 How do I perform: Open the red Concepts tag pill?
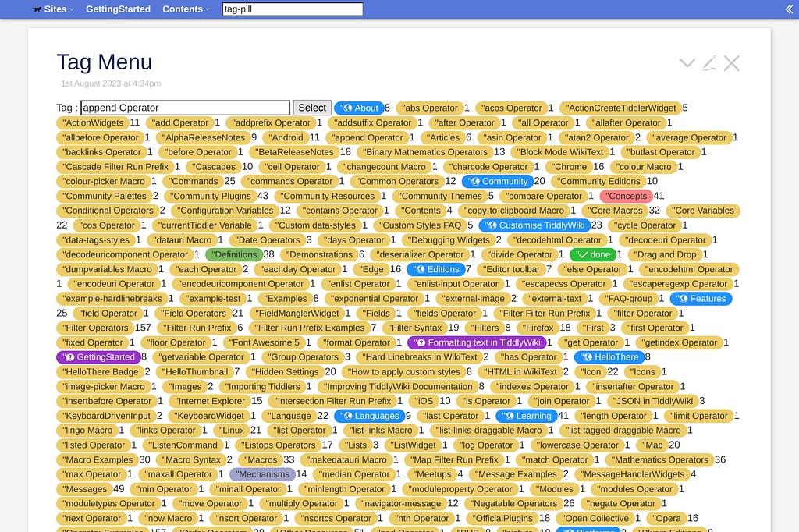pos(627,196)
